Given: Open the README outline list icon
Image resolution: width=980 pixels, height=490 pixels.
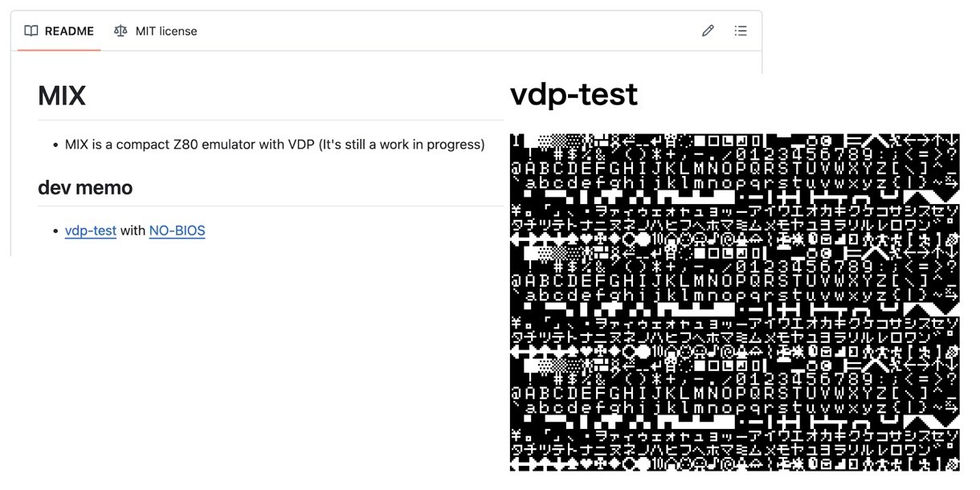Looking at the screenshot, I should point(741,31).
